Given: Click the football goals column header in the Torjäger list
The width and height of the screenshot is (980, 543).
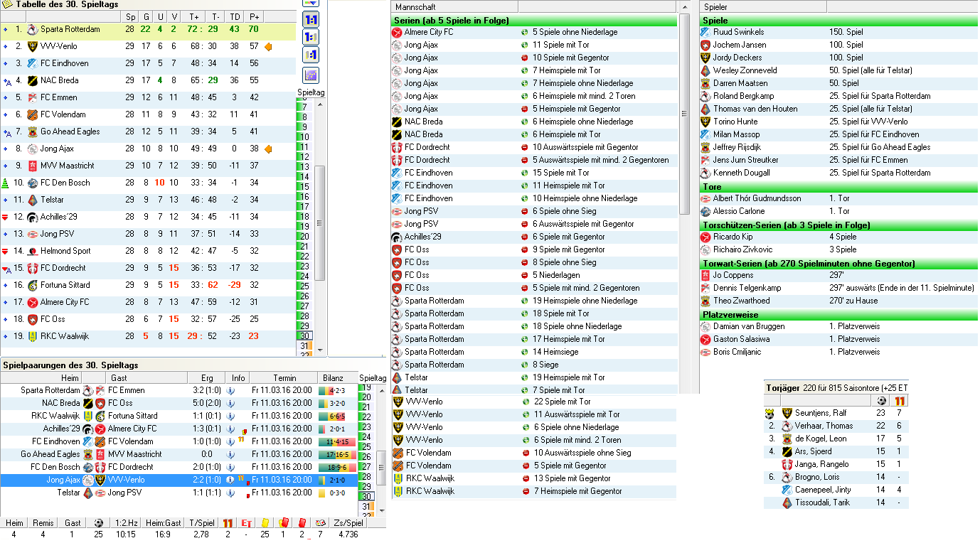Looking at the screenshot, I should coord(881,401).
